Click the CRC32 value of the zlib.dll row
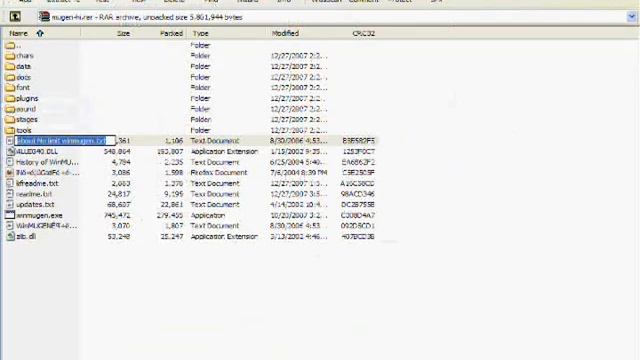The height and width of the screenshot is (360, 640). [x=358, y=236]
